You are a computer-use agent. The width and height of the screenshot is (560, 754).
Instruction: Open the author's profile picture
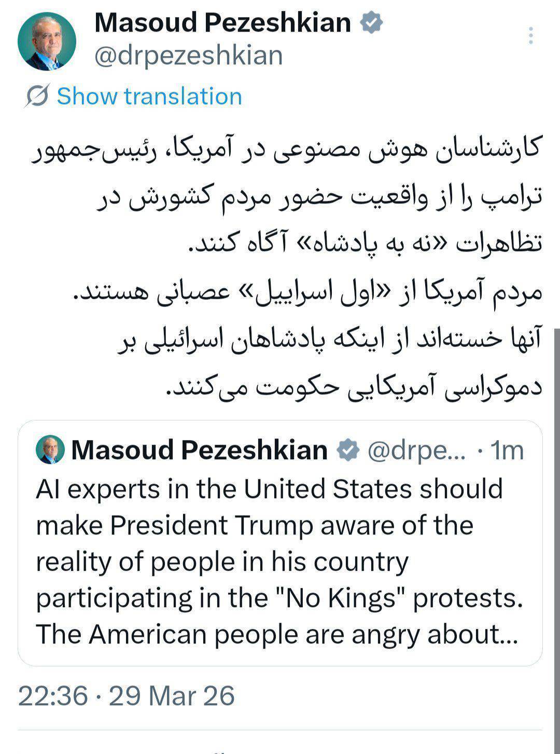pyautogui.click(x=47, y=40)
